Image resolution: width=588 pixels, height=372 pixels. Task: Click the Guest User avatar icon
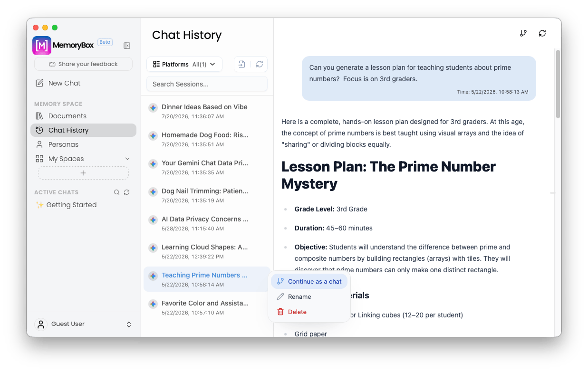pos(41,324)
